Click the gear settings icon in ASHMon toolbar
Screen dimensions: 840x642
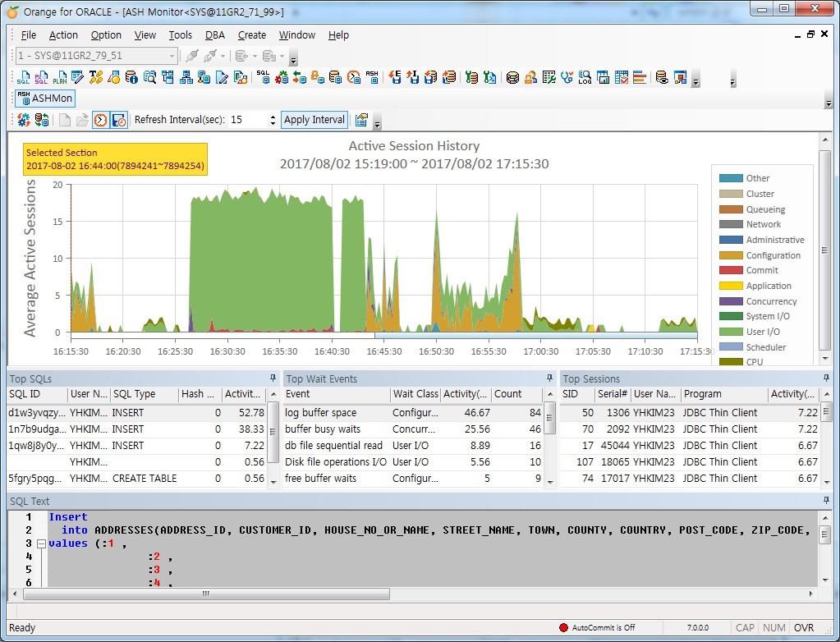point(24,119)
